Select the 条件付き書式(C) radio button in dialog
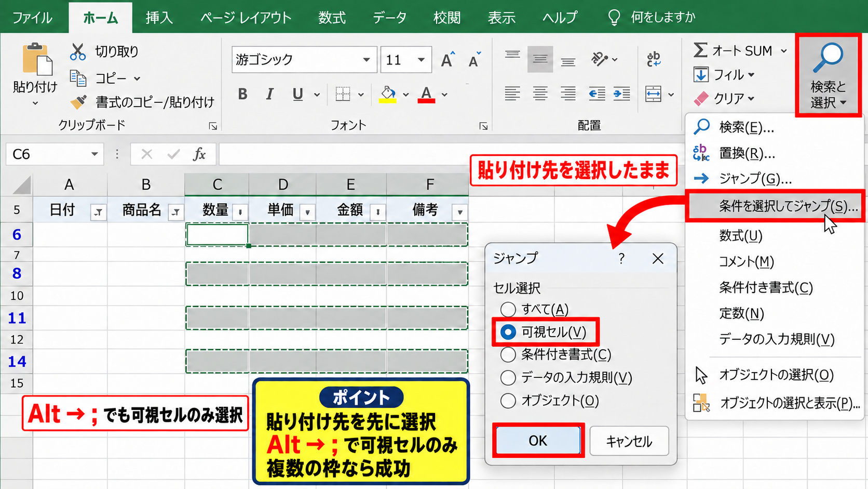The image size is (868, 489). tap(508, 354)
